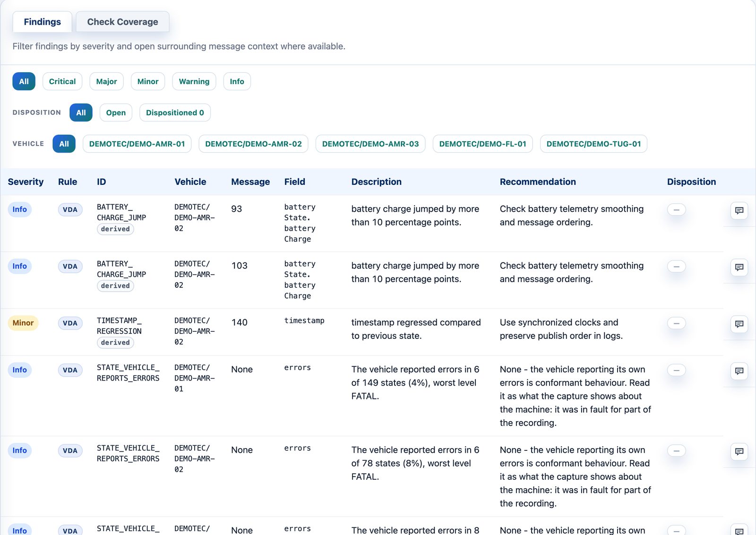Image resolution: width=756 pixels, height=535 pixels.
Task: Click 'timestamp regressed compared to previous state' description
Action: pyautogui.click(x=416, y=329)
